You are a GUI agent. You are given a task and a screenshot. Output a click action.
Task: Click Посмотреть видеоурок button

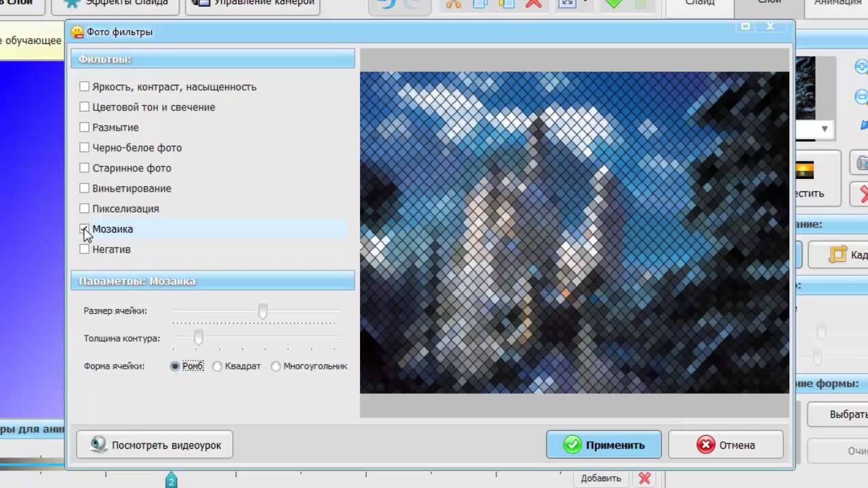tap(155, 445)
